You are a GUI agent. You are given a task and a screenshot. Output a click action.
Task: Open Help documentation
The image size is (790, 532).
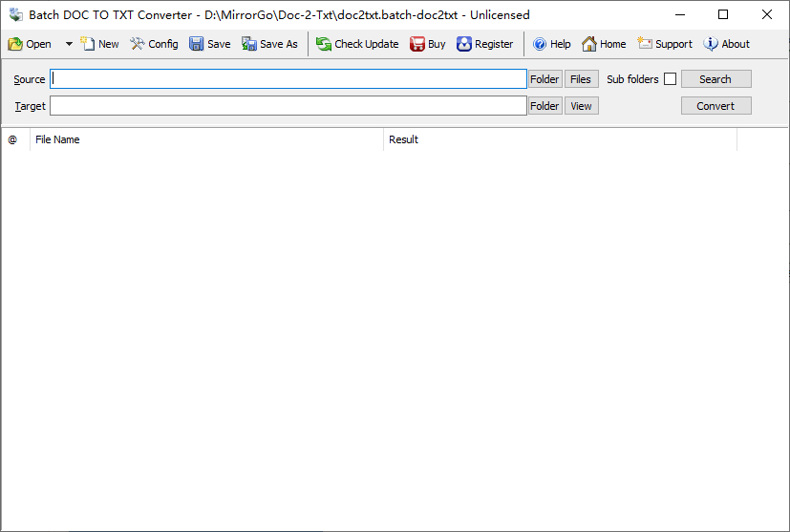(x=552, y=44)
